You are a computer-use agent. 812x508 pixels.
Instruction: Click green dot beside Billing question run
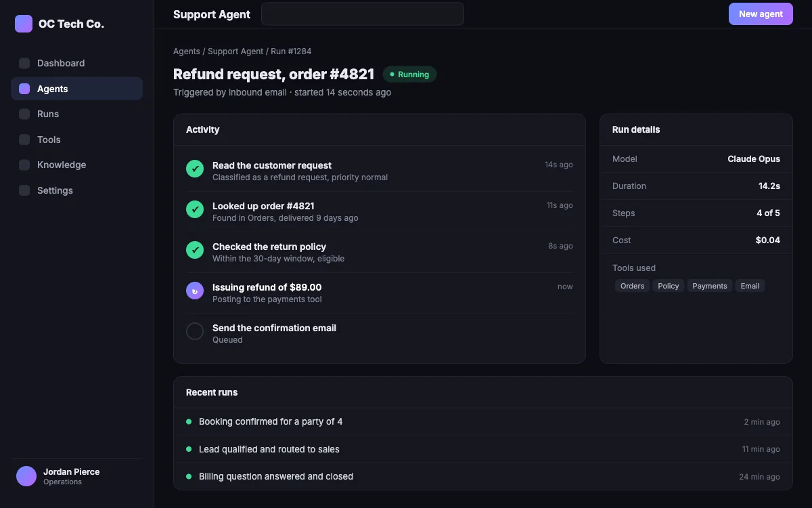pyautogui.click(x=189, y=476)
